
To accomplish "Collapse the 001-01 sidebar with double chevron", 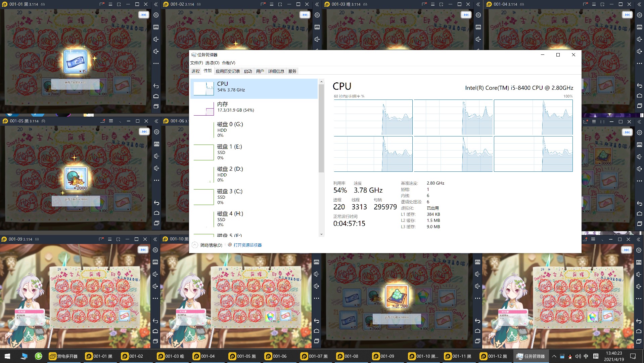I will [x=156, y=4].
